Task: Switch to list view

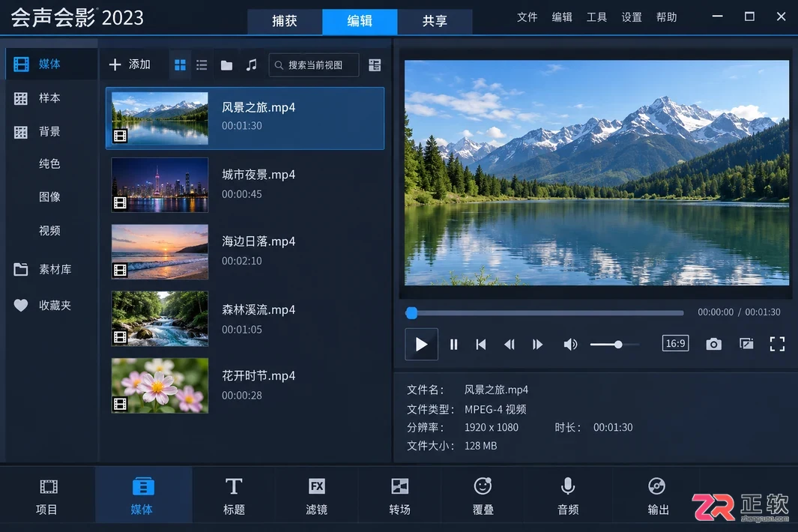Action: 202,65
